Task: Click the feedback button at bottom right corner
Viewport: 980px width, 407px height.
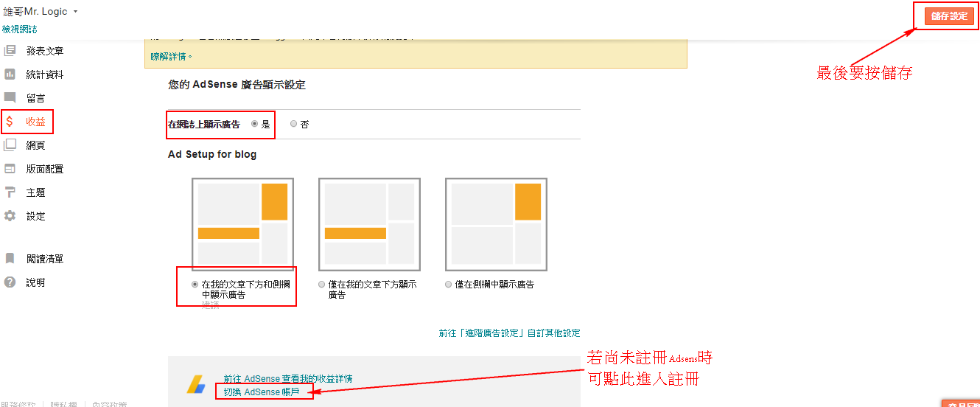Action: (x=961, y=404)
